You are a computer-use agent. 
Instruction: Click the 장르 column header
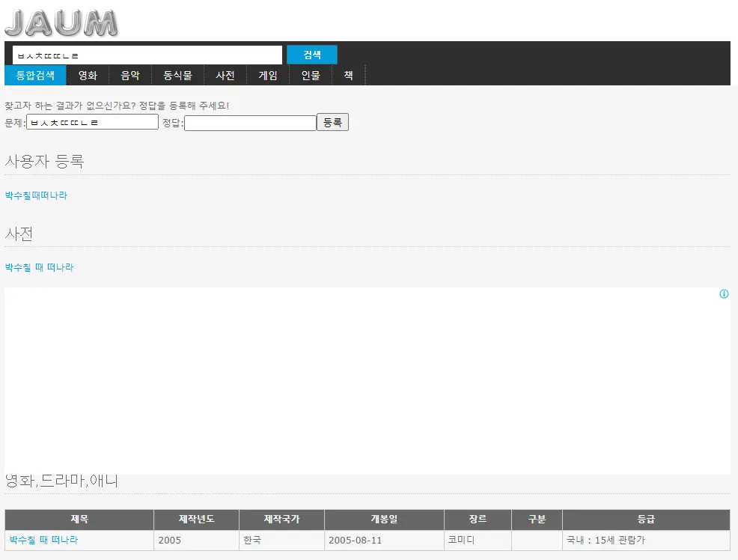(478, 520)
